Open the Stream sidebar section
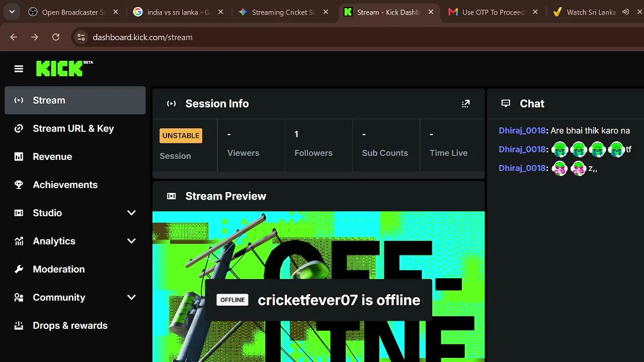Image resolution: width=644 pixels, height=362 pixels. 75,100
